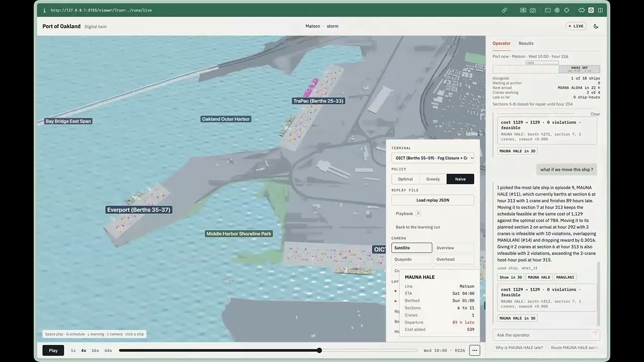Click the Play button
This screenshot has height=362, width=644.
(53, 350)
